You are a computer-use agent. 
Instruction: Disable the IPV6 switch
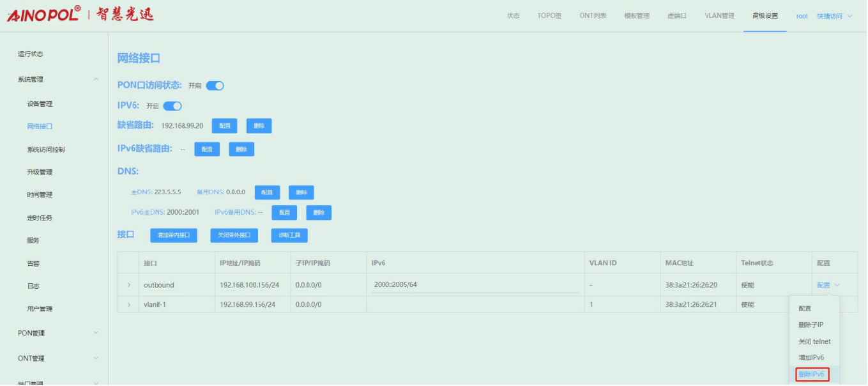[x=172, y=106]
